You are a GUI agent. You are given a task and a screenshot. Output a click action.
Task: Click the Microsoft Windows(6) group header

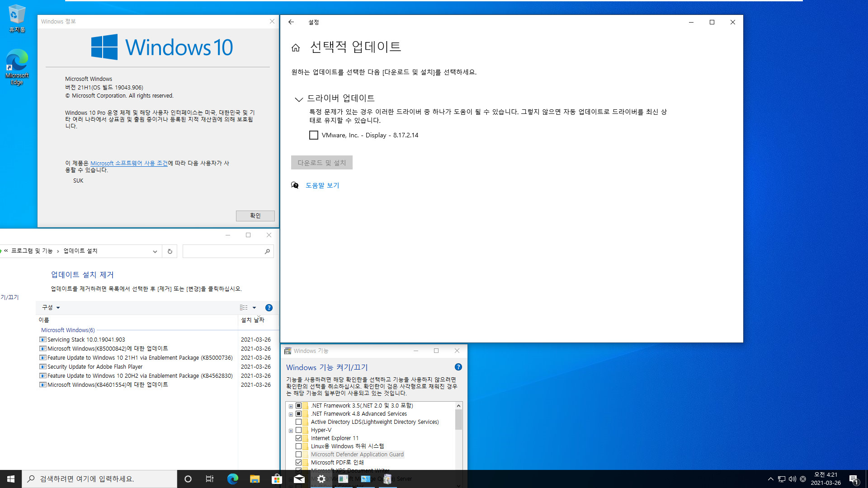coord(68,330)
